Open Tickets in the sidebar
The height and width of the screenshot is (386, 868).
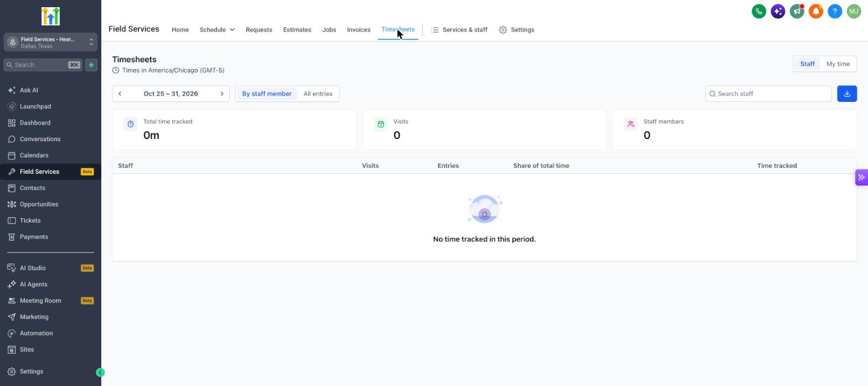pos(50,220)
